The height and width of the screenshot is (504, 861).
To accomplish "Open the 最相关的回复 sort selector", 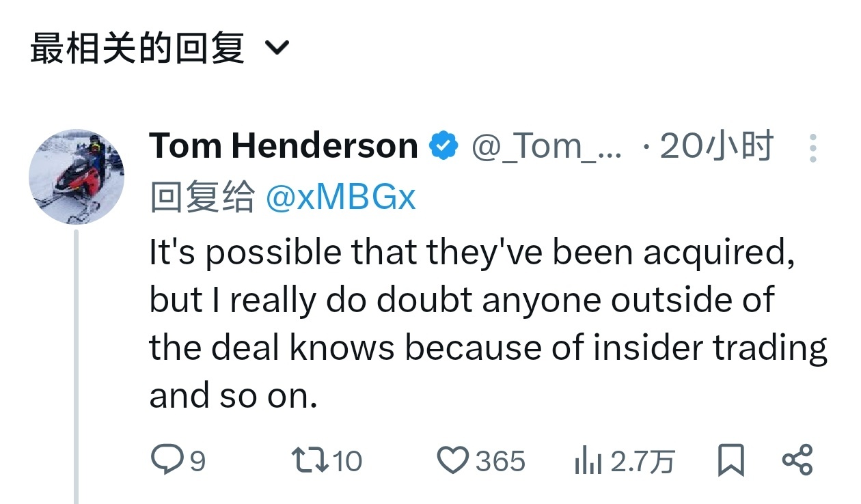I will click(x=137, y=49).
